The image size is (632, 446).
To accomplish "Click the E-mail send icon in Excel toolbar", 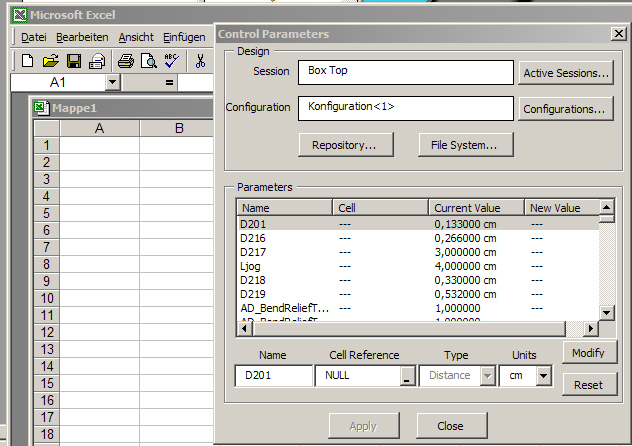I will click(x=97, y=61).
